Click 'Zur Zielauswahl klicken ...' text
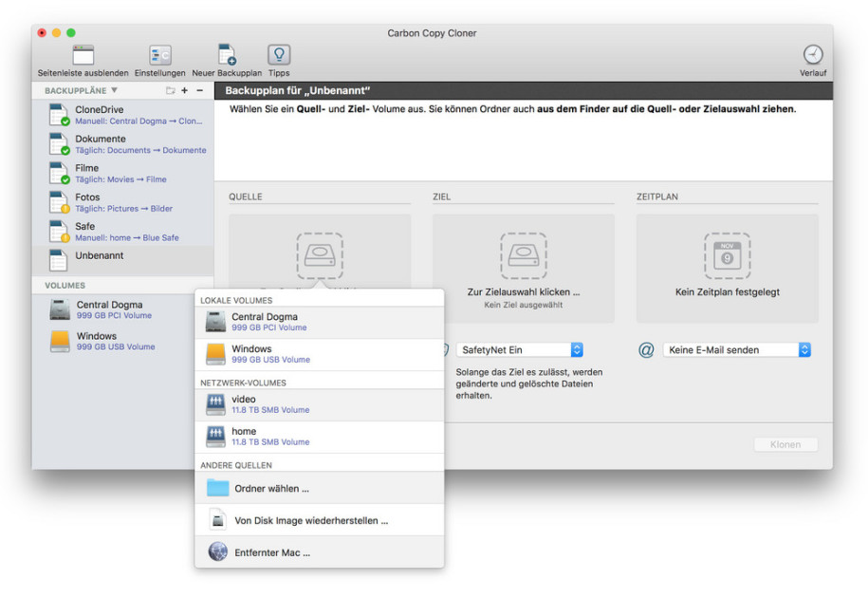The height and width of the screenshot is (598, 868). click(x=523, y=291)
